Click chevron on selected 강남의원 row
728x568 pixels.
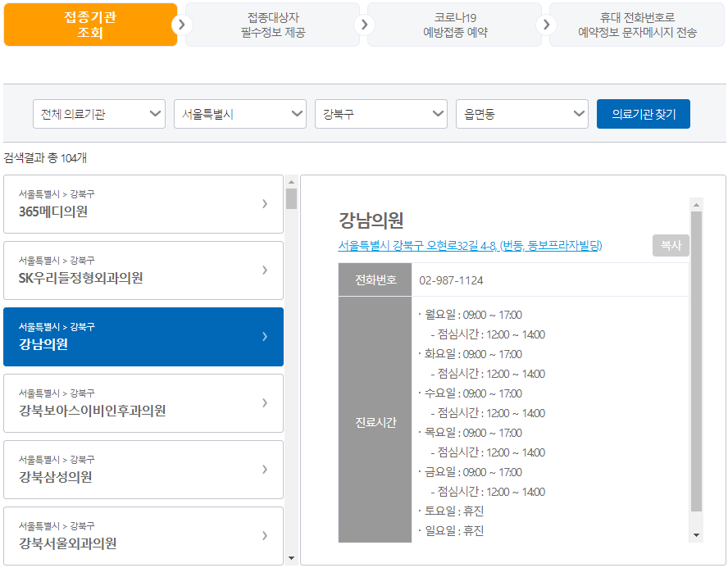[265, 336]
